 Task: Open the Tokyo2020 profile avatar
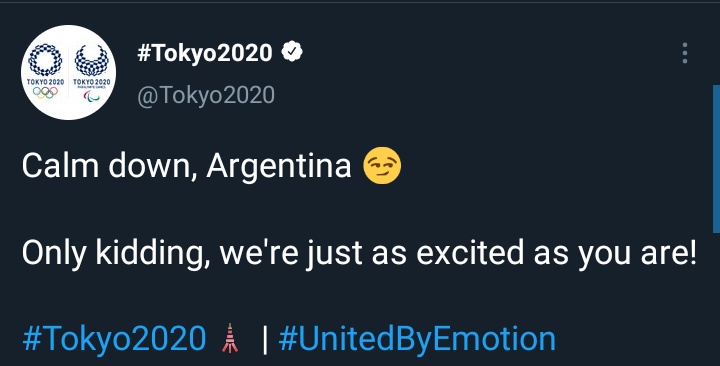click(x=68, y=73)
